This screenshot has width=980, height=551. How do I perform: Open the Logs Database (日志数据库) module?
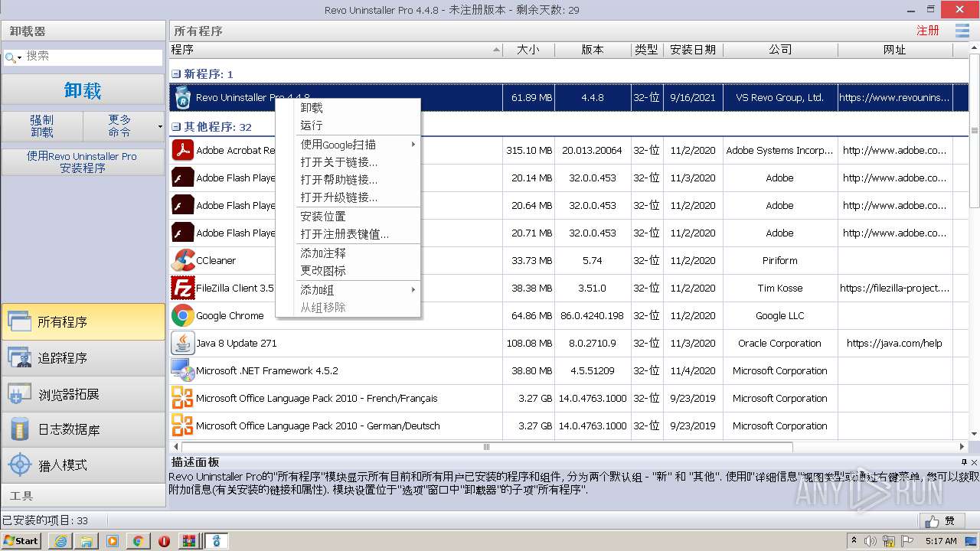(x=83, y=429)
